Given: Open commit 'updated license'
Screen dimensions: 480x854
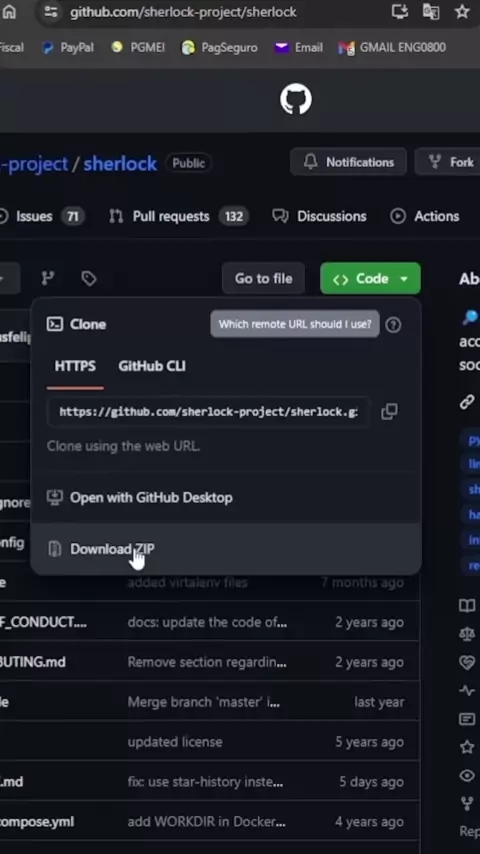Looking at the screenshot, I should pos(175,742).
